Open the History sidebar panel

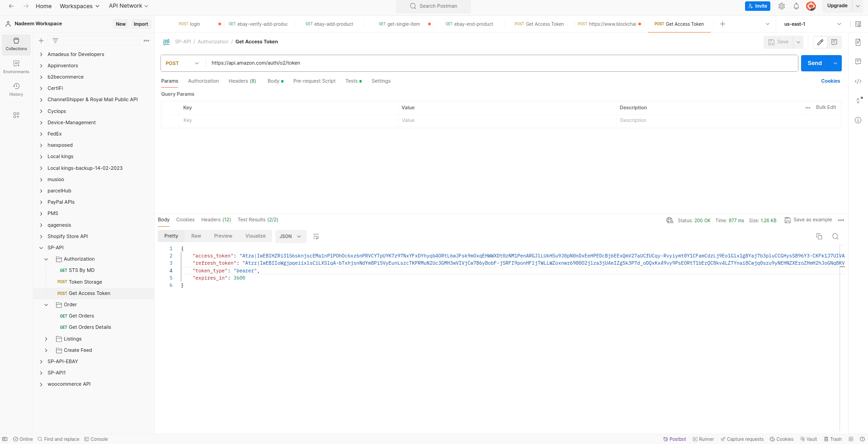click(16, 89)
